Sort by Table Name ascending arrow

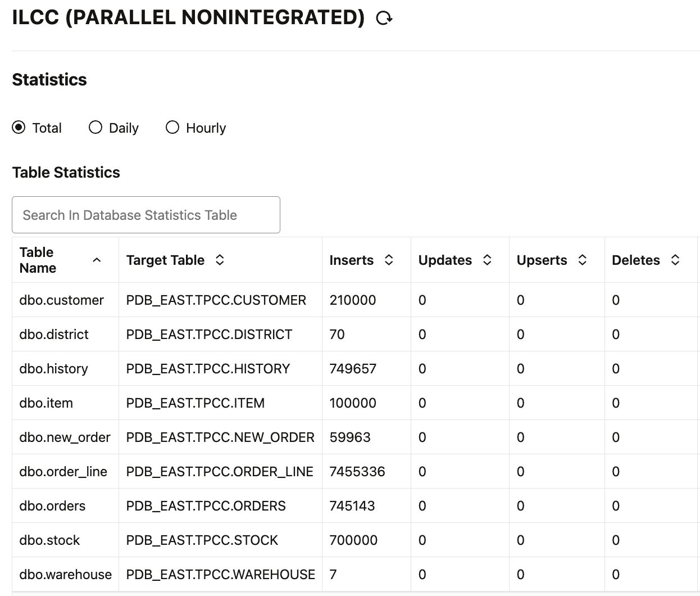97,260
